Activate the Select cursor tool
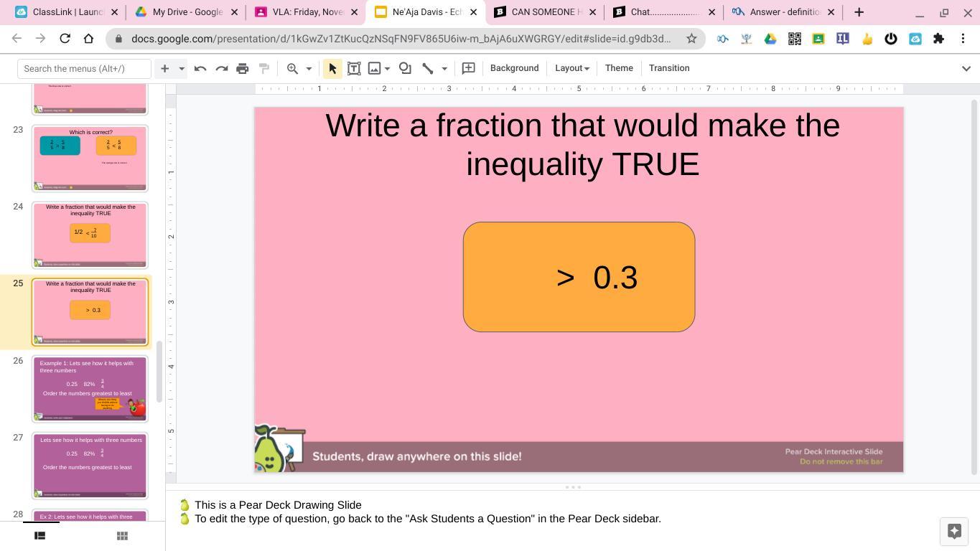The width and height of the screenshot is (980, 551). tap(332, 68)
